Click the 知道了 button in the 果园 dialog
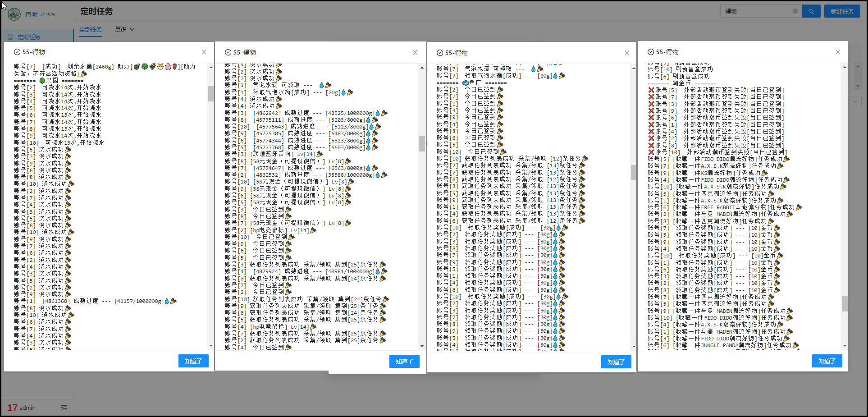This screenshot has width=868, height=417. [x=193, y=361]
